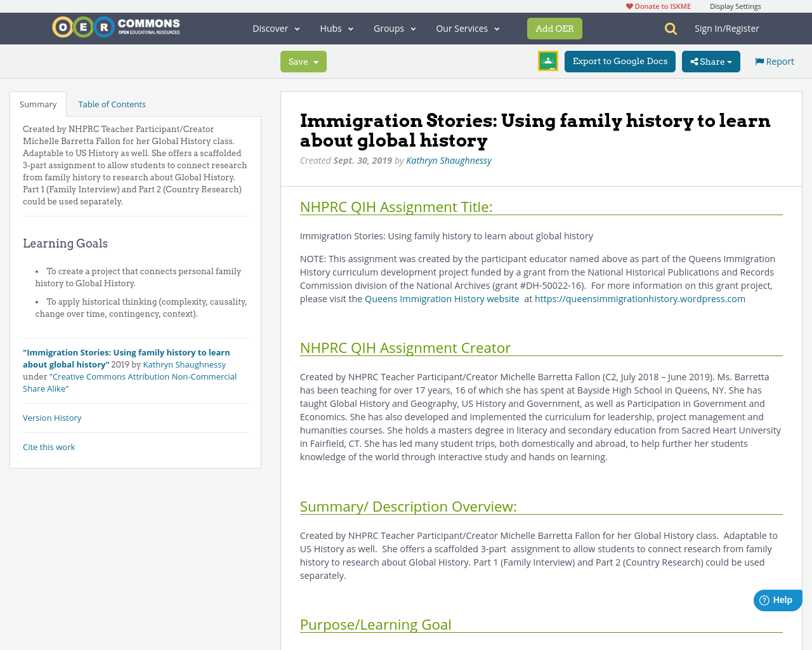
Task: Switch to the Table of Contents tab
Action: [x=112, y=103]
